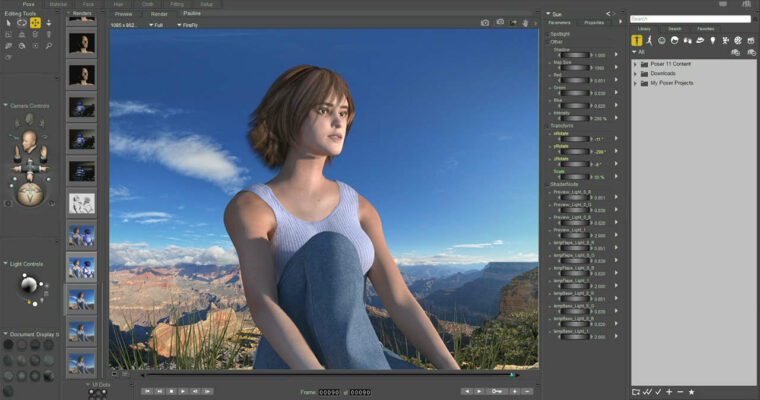Open the Material room tab

[x=58, y=4]
